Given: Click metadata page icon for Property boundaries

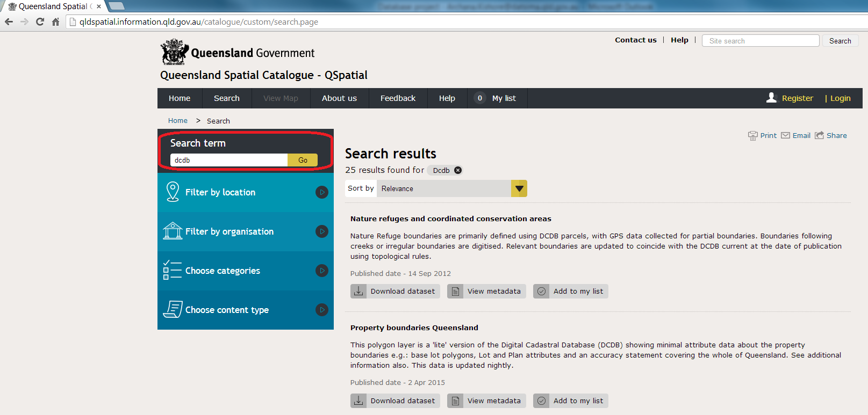Looking at the screenshot, I should [x=455, y=401].
